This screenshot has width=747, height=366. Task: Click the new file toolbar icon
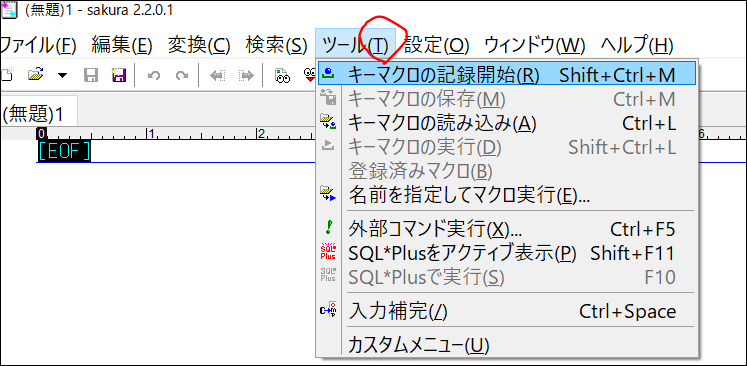(7, 75)
